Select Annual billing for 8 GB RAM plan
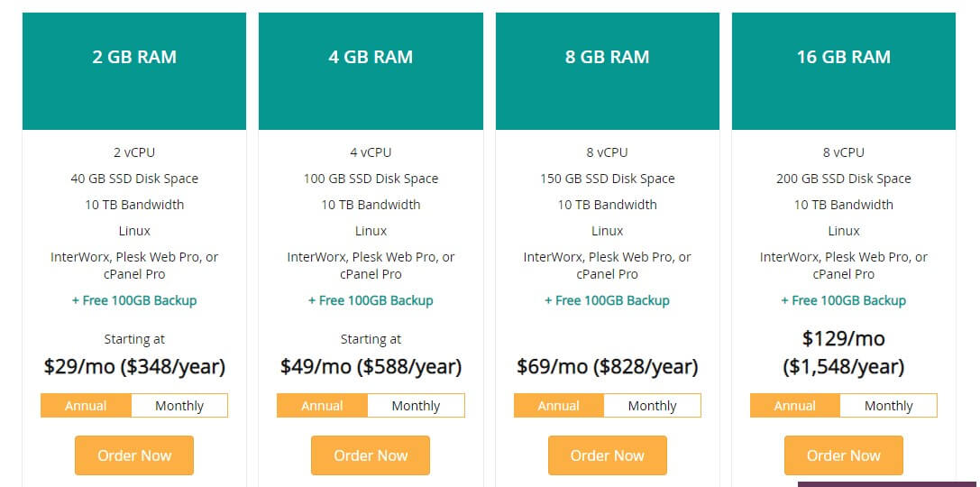Viewport: 980px width, 487px height. 559,405
